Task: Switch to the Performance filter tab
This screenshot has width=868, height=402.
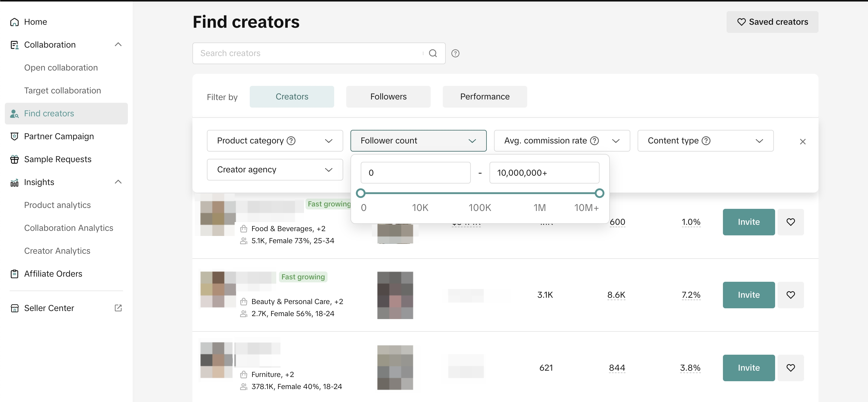Action: pos(485,97)
